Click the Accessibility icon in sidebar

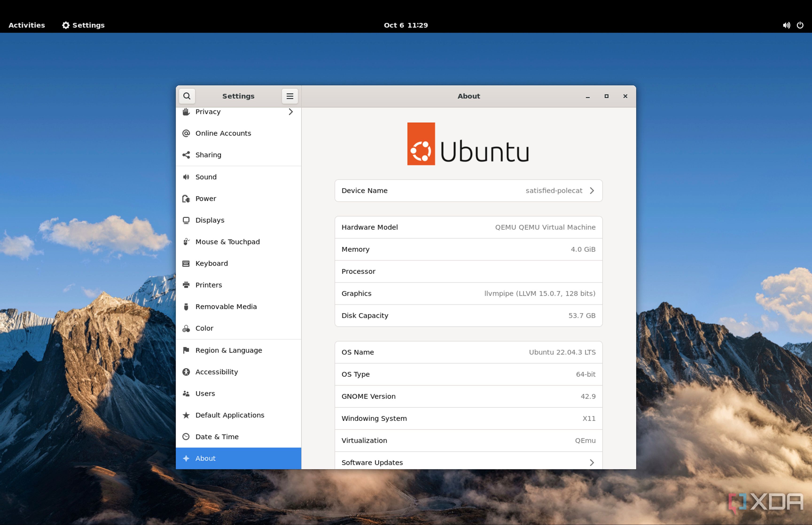pyautogui.click(x=186, y=372)
